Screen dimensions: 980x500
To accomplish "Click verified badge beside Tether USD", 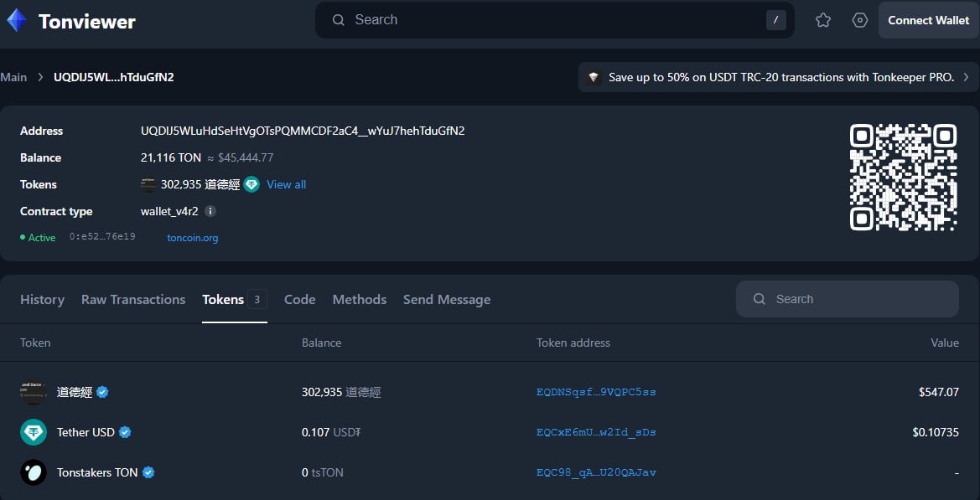I will point(125,432).
